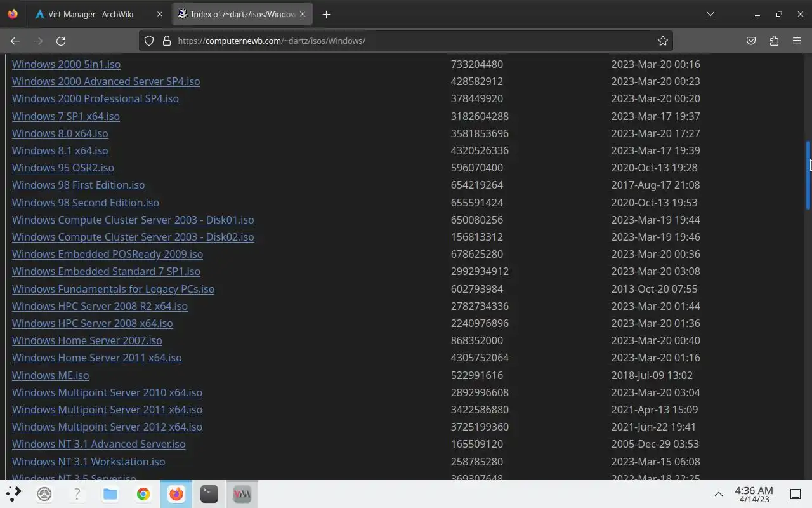Viewport: 812px width, 508px height.
Task: Open Virtual Machine Manager taskbar icon
Action: click(x=242, y=493)
